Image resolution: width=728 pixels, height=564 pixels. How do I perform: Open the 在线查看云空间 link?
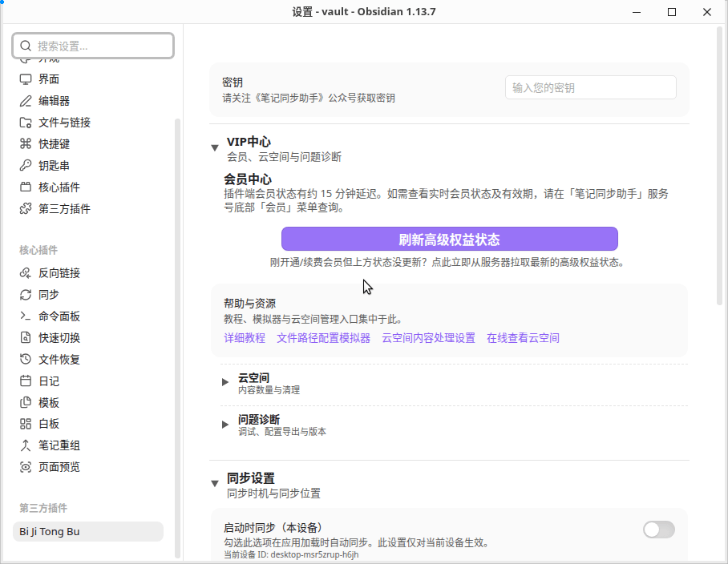point(523,338)
